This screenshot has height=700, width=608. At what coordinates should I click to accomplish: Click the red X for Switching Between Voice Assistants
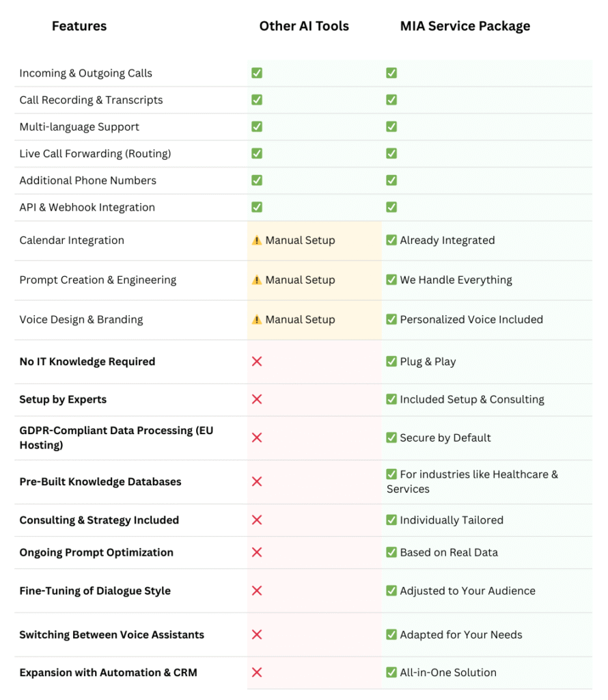coord(257,635)
